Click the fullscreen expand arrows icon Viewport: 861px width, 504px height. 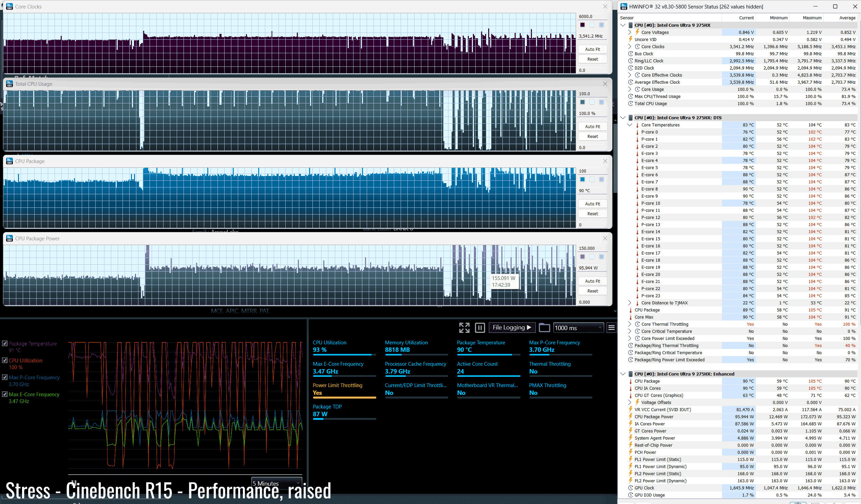click(464, 328)
